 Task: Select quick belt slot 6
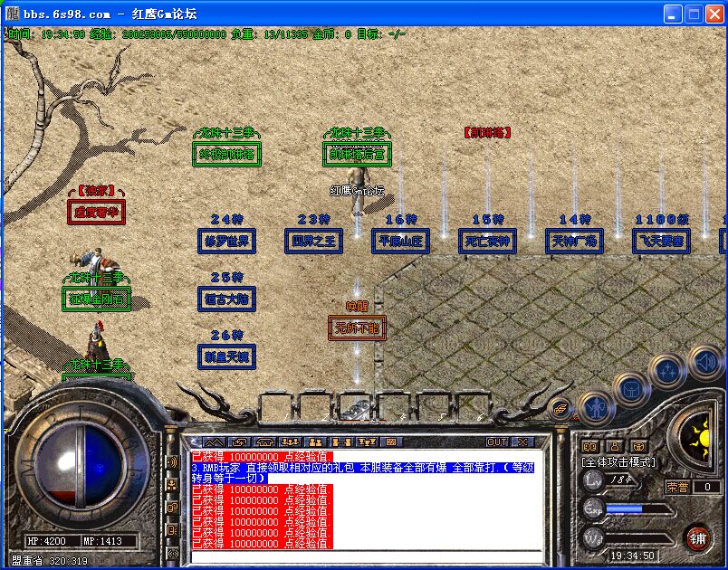[x=472, y=406]
